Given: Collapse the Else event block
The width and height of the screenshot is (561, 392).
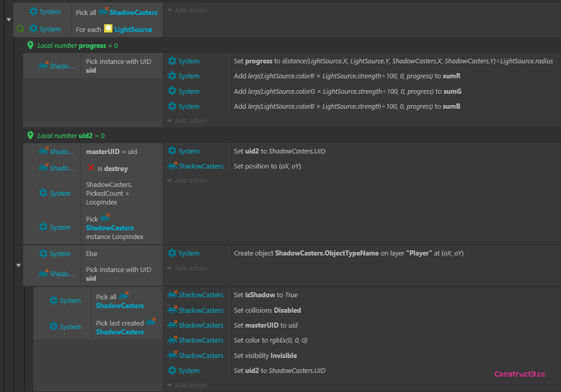Looking at the screenshot, I should 19,265.
